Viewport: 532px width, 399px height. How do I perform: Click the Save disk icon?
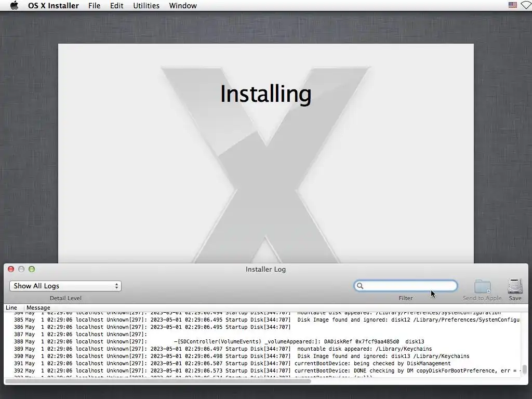[515, 286]
